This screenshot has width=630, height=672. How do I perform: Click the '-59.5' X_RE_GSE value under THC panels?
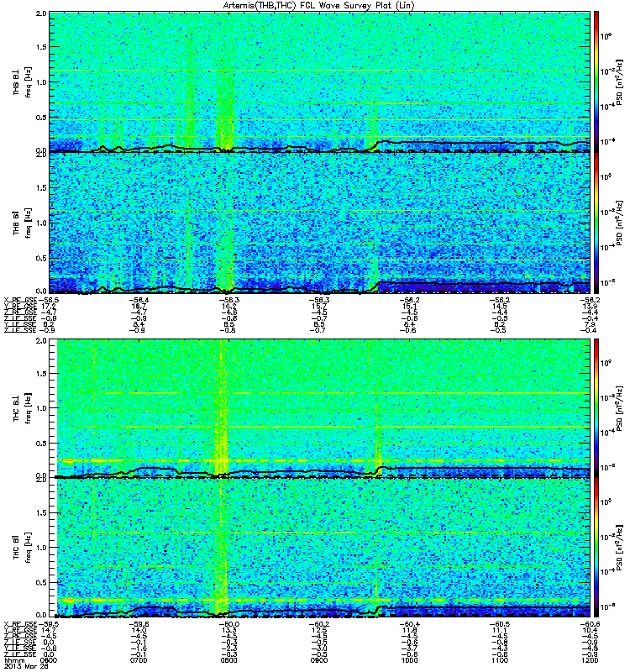49,624
